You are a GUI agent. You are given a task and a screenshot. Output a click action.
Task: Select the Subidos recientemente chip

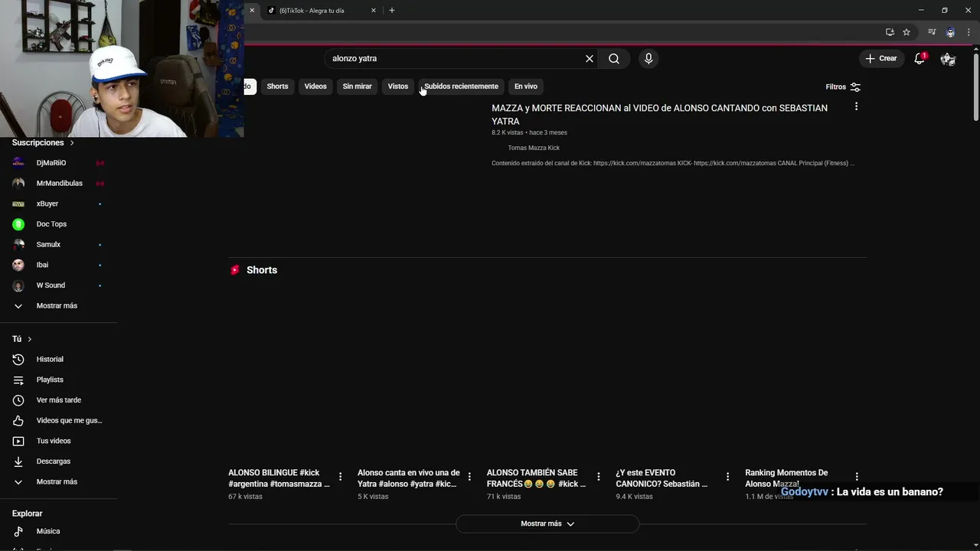[x=461, y=86]
